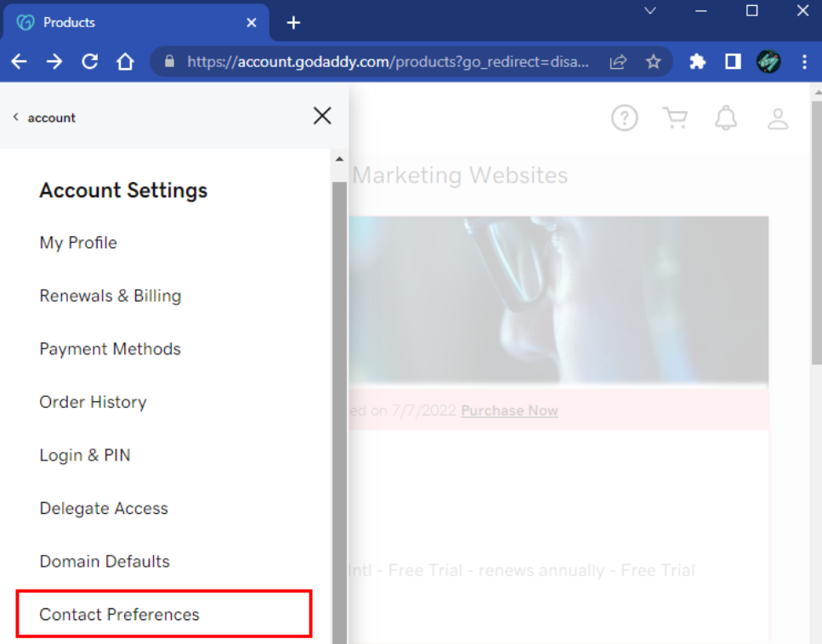822x644 pixels.
Task: Open Payment Methods
Action: tap(111, 349)
